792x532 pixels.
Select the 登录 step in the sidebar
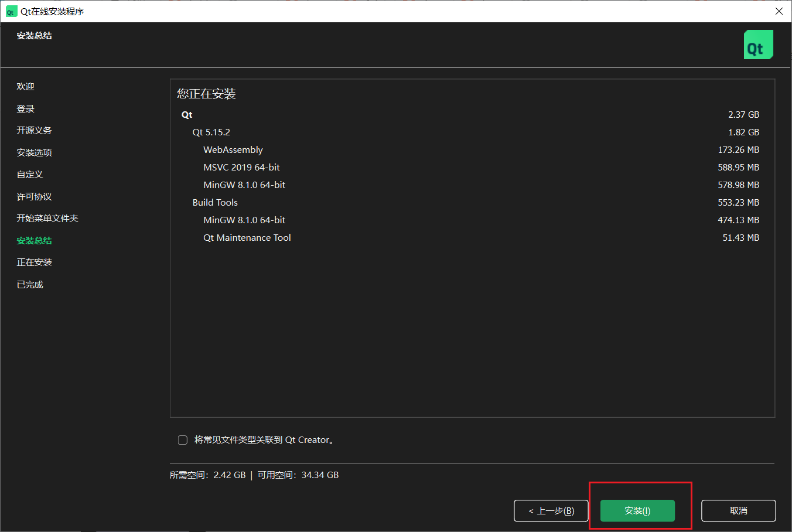click(25, 108)
